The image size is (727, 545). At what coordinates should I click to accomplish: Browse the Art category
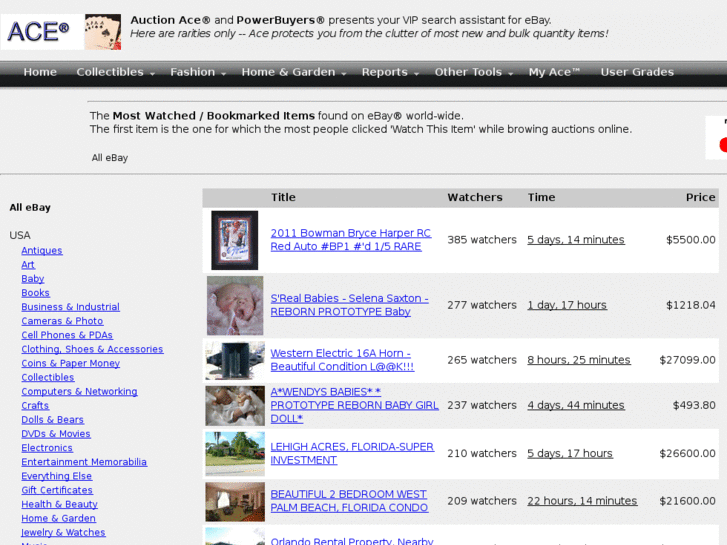click(28, 265)
